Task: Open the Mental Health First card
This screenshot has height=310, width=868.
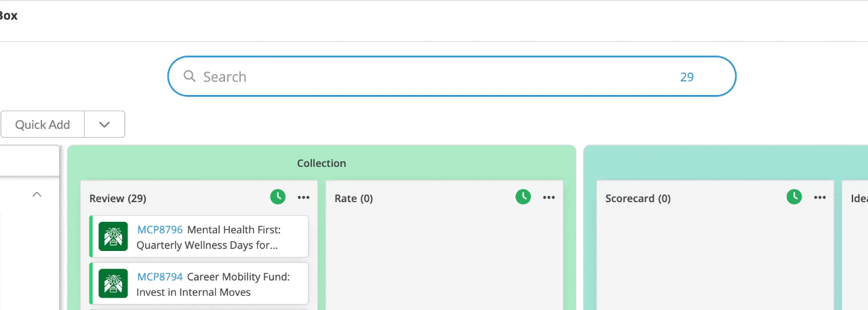Action: 199,236
